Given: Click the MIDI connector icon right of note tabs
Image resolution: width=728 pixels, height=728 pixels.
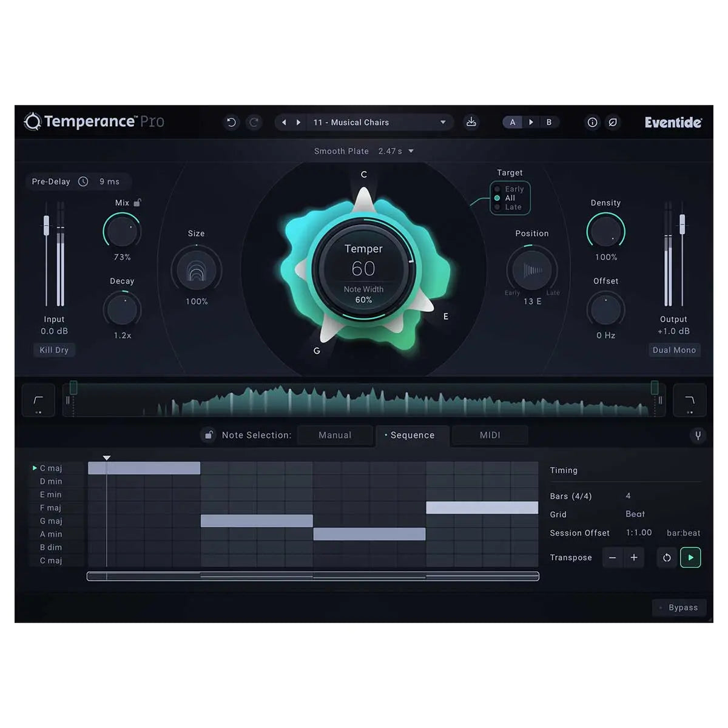Looking at the screenshot, I should coord(698,435).
